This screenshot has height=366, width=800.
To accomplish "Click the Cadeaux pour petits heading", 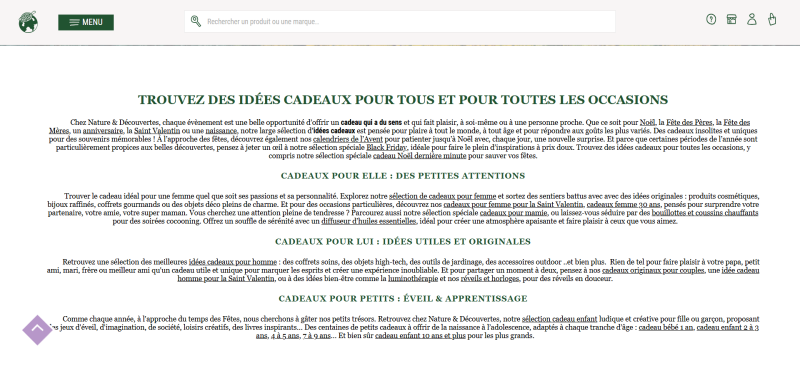I will [x=403, y=298].
